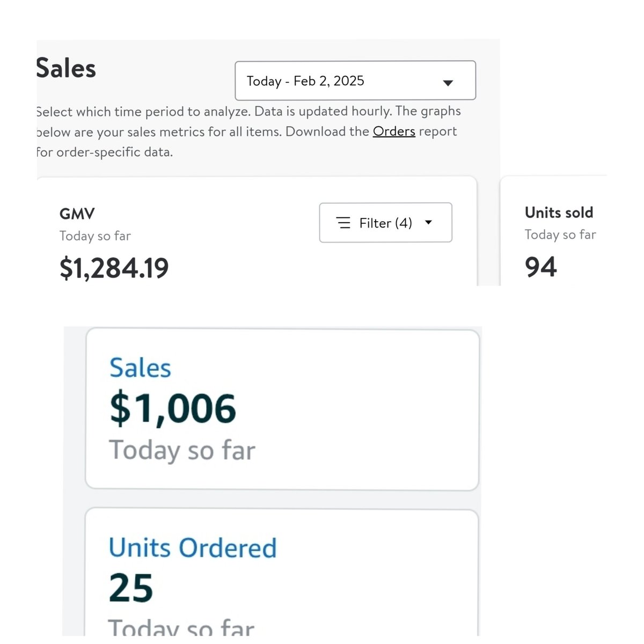Click the time period description paragraph
Image resolution: width=644 pixels, height=644 pixels.
pos(247,131)
